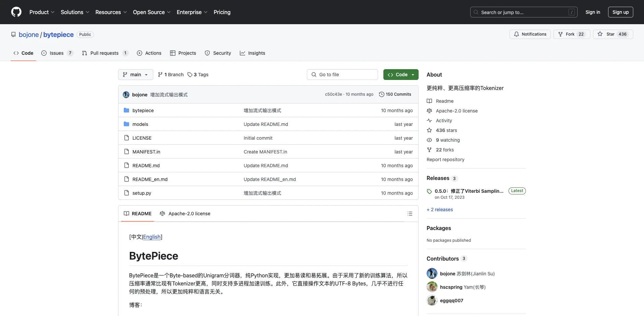Open the Projects tab
Image resolution: width=644 pixels, height=316 pixels.
183,53
